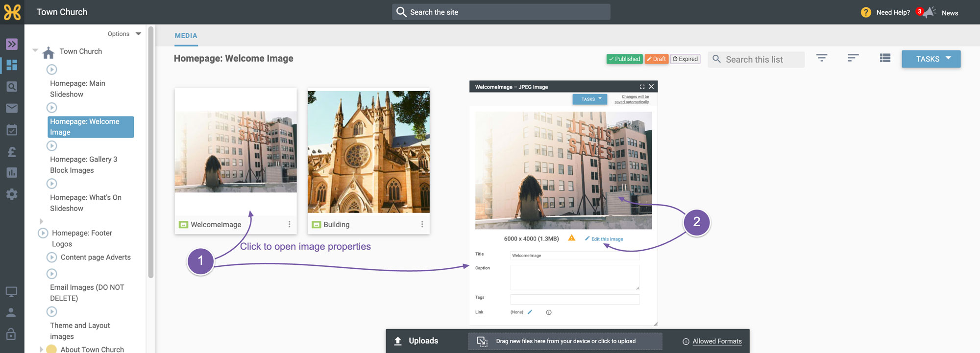The width and height of the screenshot is (980, 353).
Task: Toggle the Draft status filter
Action: click(656, 59)
